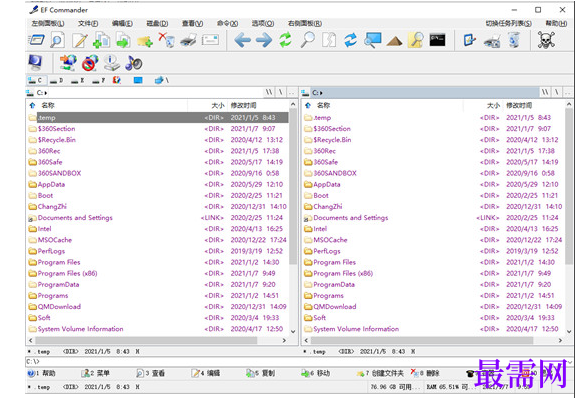Select the monitor with magnifier toolbar icon
Viewport: 586px width, 405px height.
373,40
